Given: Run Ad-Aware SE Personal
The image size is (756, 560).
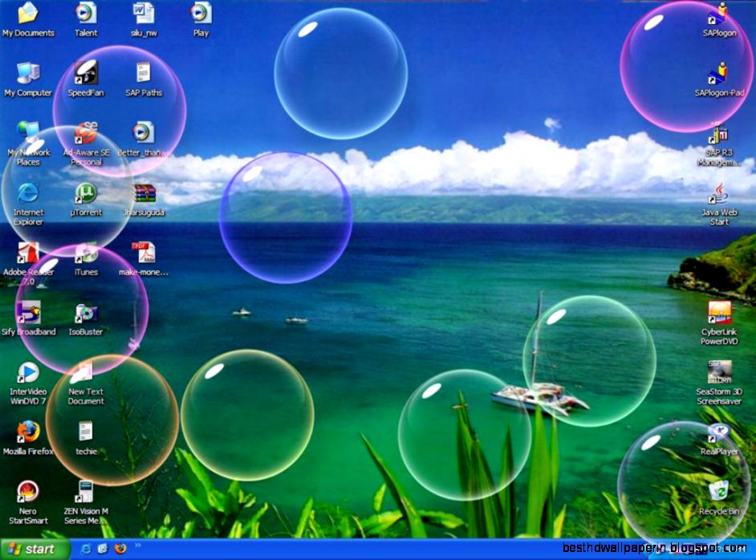Looking at the screenshot, I should (x=86, y=133).
